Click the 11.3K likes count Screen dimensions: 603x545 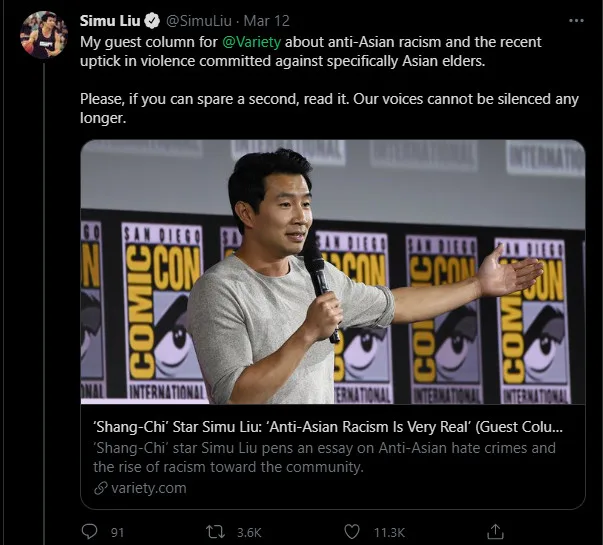388,532
